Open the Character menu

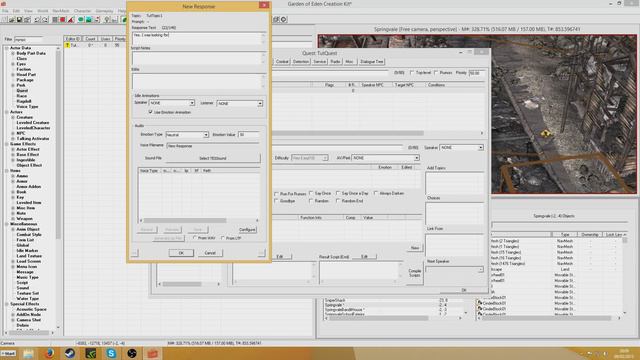click(82, 11)
